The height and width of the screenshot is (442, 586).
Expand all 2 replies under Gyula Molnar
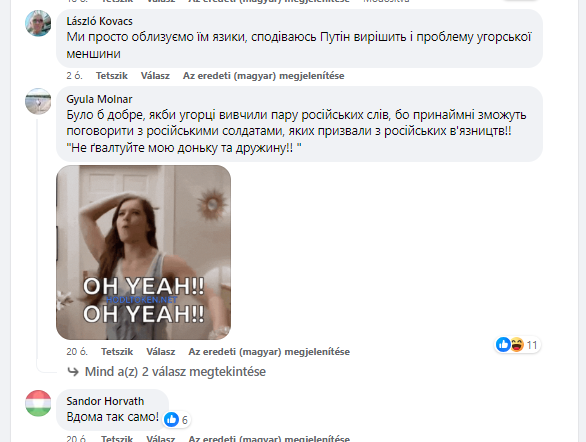(175, 372)
